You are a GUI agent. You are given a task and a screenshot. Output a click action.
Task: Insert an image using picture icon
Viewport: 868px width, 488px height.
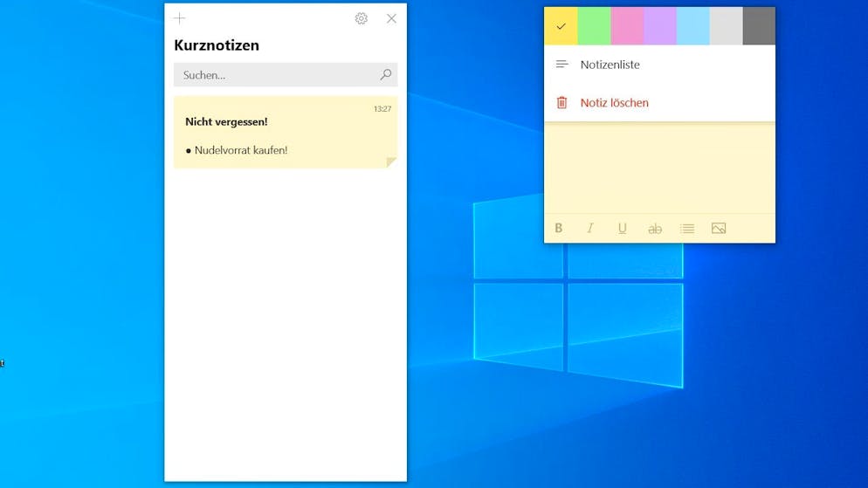coord(719,229)
